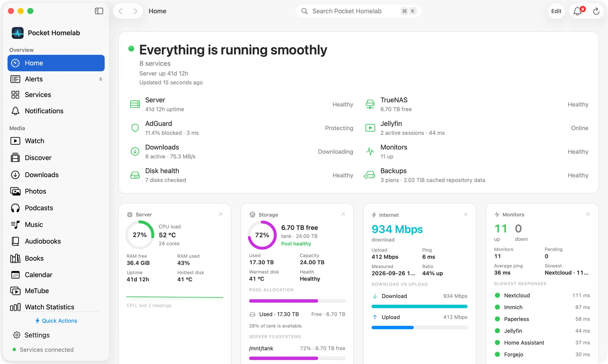Image resolution: width=608 pixels, height=364 pixels.
Task: Expand the Storage card arrow icon
Action: 343,215
